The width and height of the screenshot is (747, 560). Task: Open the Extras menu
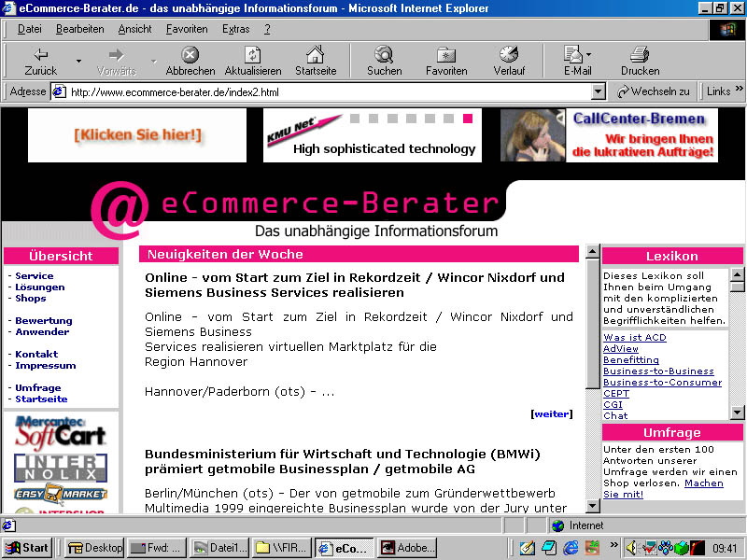tap(236, 30)
